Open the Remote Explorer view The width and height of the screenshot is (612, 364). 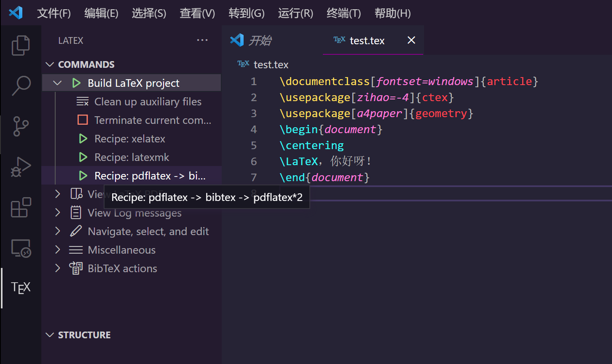(x=21, y=248)
